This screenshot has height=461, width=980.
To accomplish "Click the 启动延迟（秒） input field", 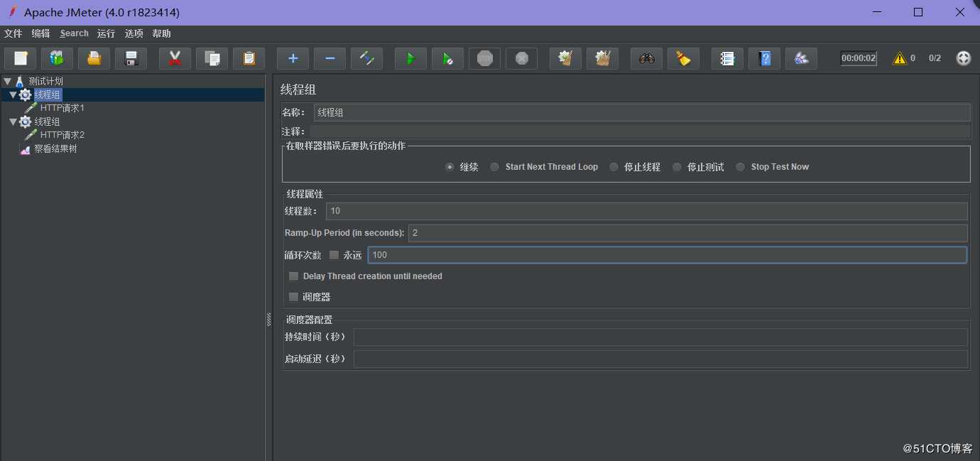I will pos(660,359).
